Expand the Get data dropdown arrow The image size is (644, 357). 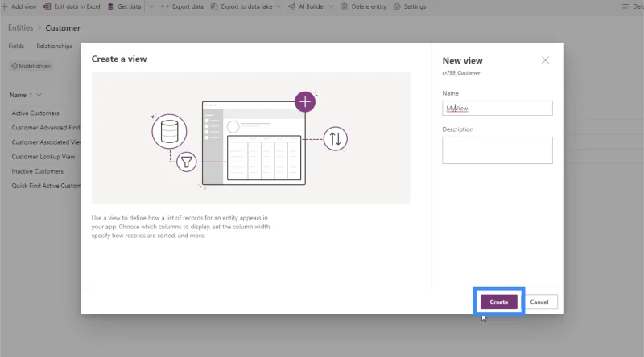point(151,6)
